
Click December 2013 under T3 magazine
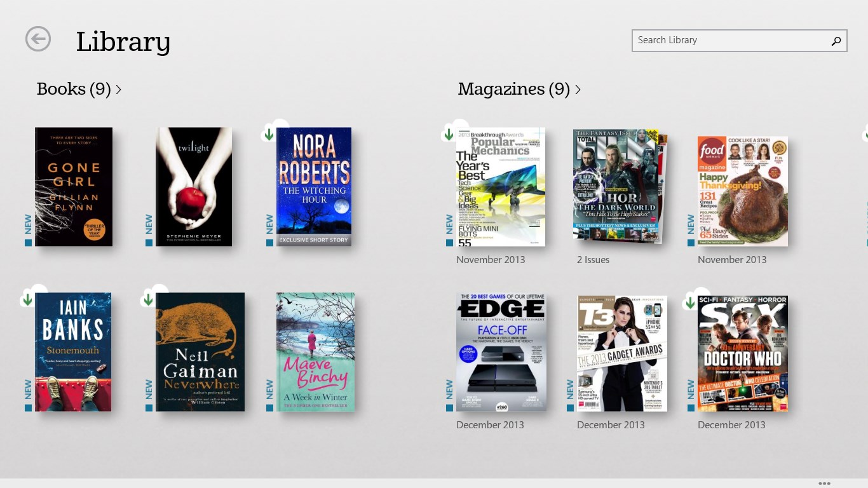[x=611, y=424]
